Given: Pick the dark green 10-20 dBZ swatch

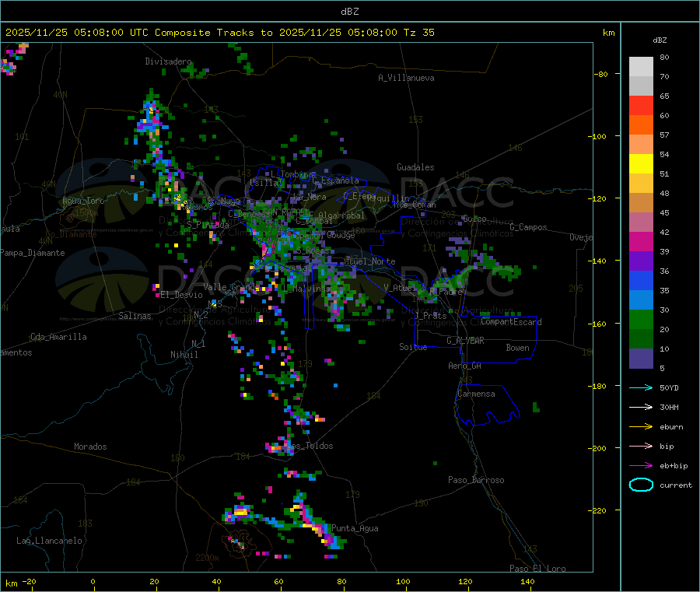Looking at the screenshot, I should tap(641, 339).
